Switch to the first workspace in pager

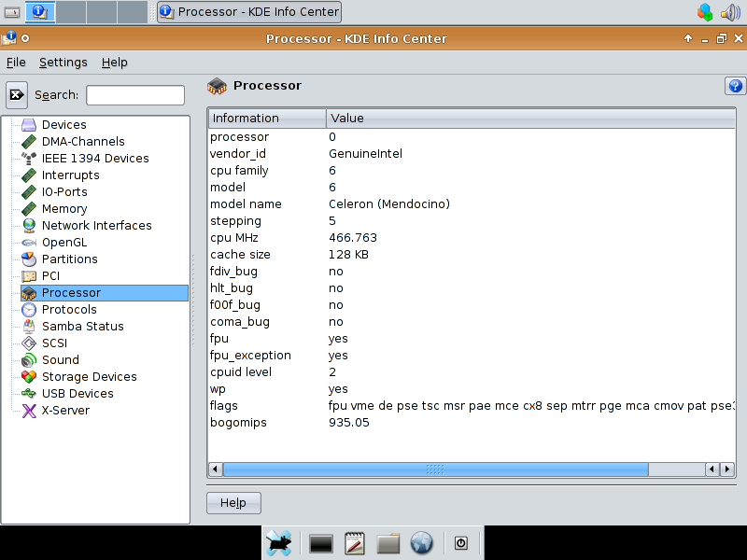(40, 12)
